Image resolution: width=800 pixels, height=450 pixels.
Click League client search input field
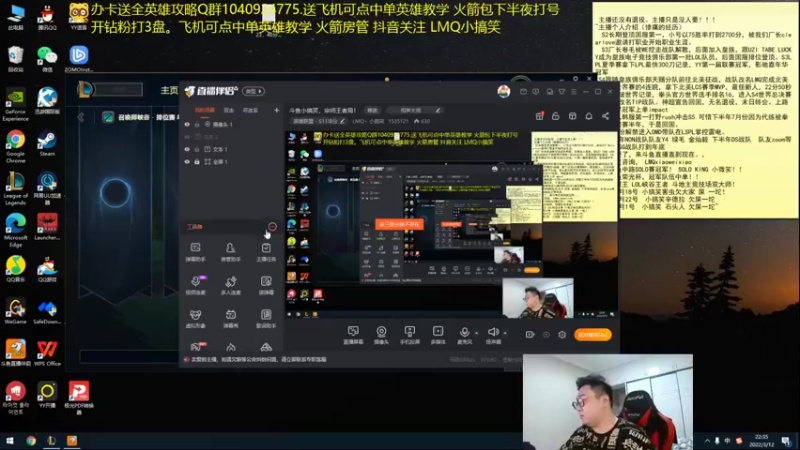119,90
